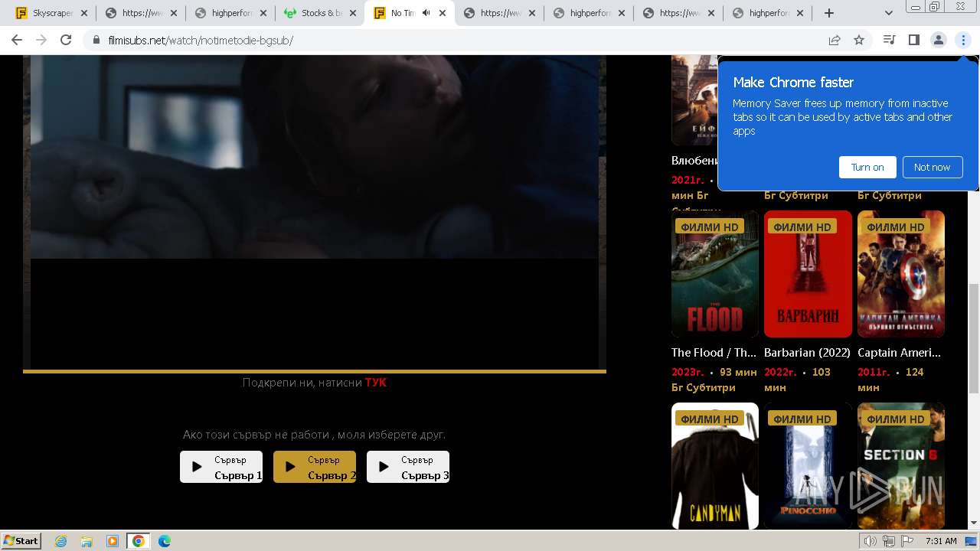Open Microsoft Edge from the taskbar

coord(165,541)
